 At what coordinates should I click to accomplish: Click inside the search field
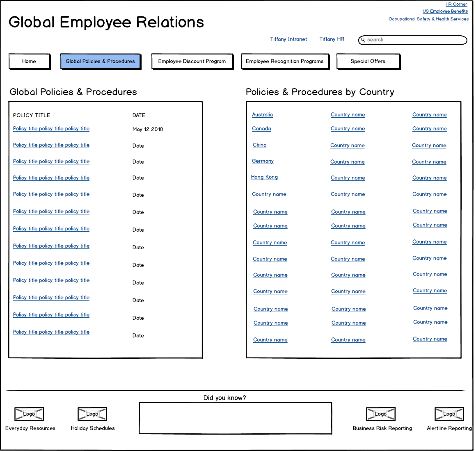412,40
